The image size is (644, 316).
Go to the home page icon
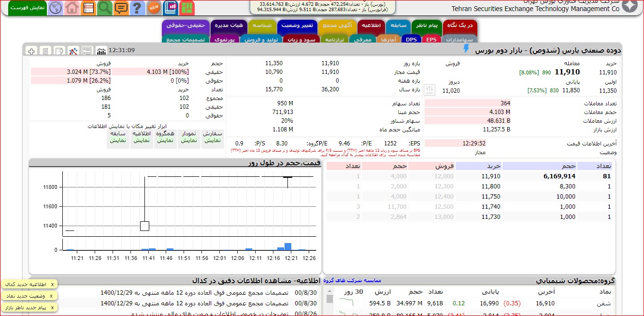tap(72, 8)
